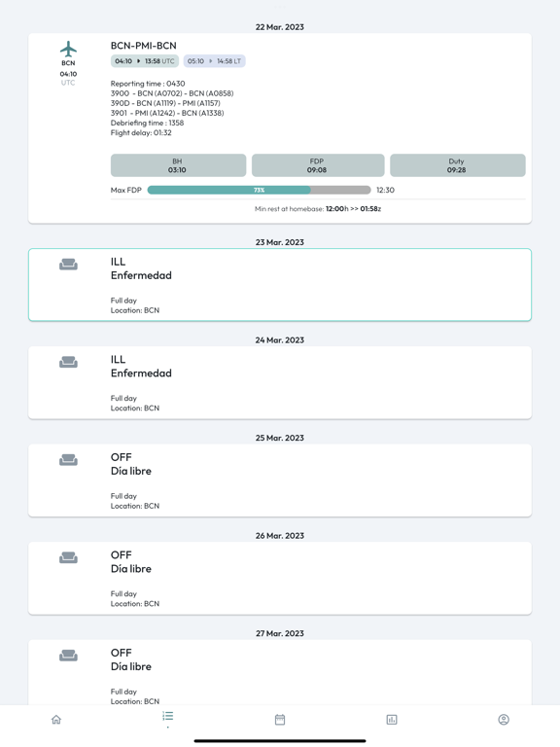Screen dimensions: 560x747
Task: Tap the FDP 09:08 box
Action: click(318, 165)
